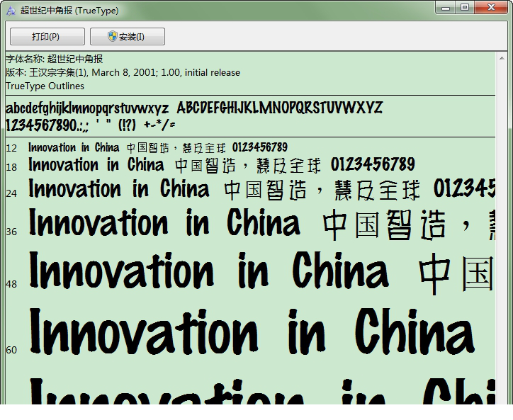Click the uppercase alphabet sample ABCDEFGHIJKLMNOPQRSTUVWXYZ
The width and height of the screenshot is (513, 420).
pos(280,108)
